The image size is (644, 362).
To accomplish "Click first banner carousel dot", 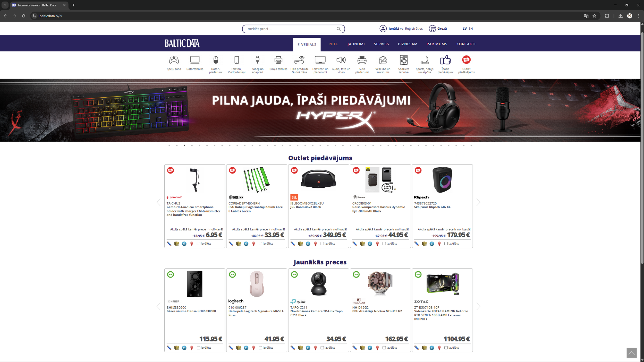I will click(x=169, y=145).
